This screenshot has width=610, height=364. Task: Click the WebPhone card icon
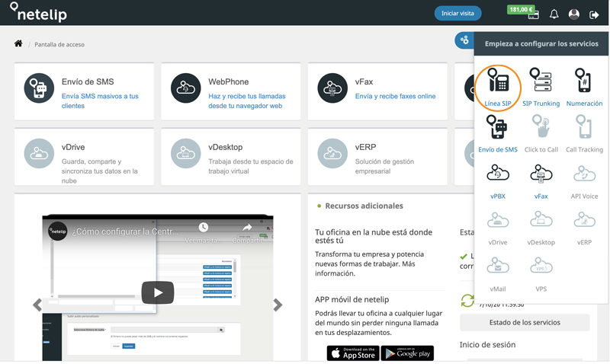tap(185, 88)
